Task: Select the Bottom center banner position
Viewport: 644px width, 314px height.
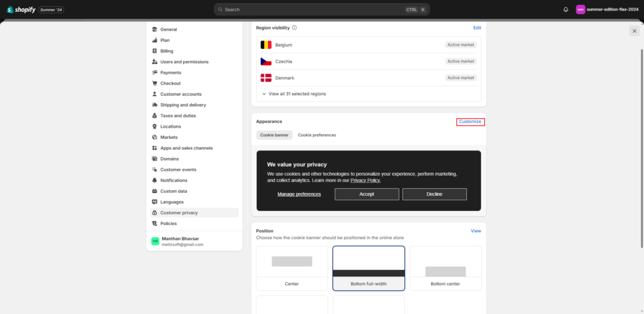Action: click(x=446, y=268)
